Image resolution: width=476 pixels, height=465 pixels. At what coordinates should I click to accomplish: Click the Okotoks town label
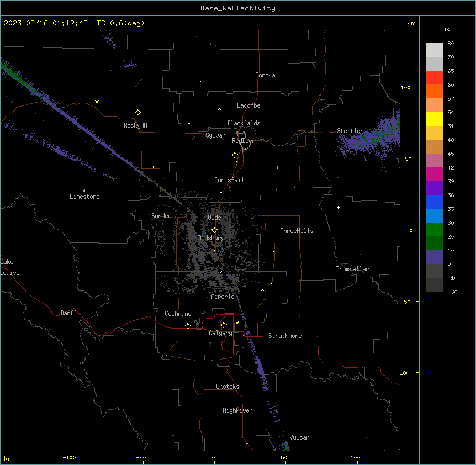click(228, 387)
